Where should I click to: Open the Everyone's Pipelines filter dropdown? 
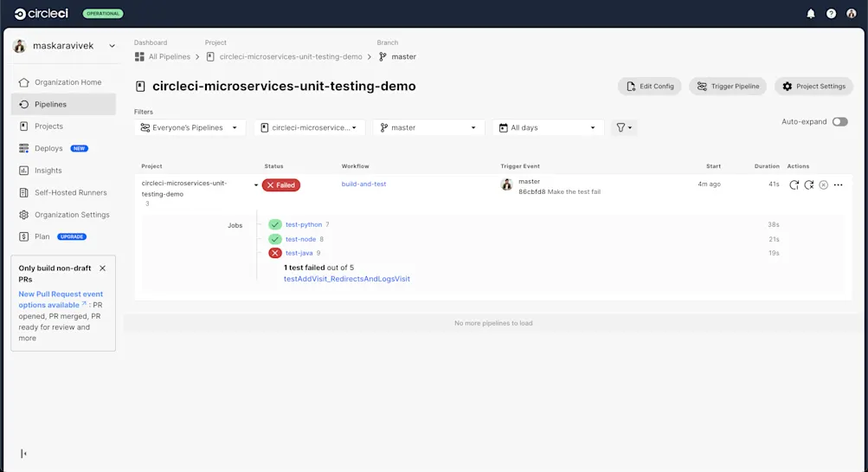[x=190, y=127]
